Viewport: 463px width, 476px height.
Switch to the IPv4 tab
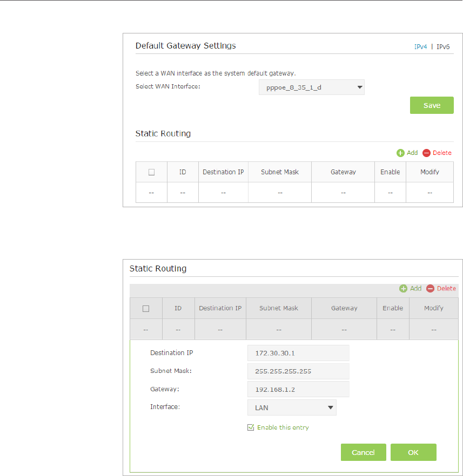point(420,47)
